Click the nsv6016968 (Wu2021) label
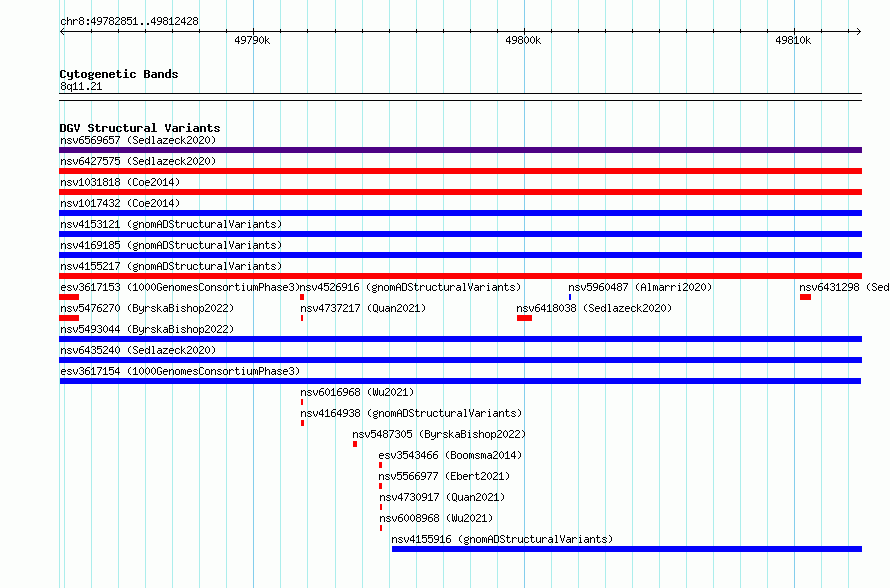This screenshot has height=588, width=890. click(x=358, y=392)
